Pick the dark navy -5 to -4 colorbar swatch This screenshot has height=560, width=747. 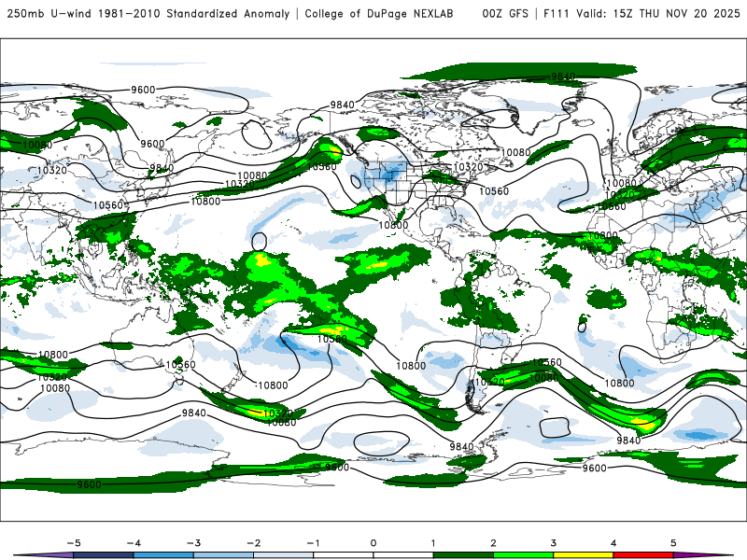104,555
